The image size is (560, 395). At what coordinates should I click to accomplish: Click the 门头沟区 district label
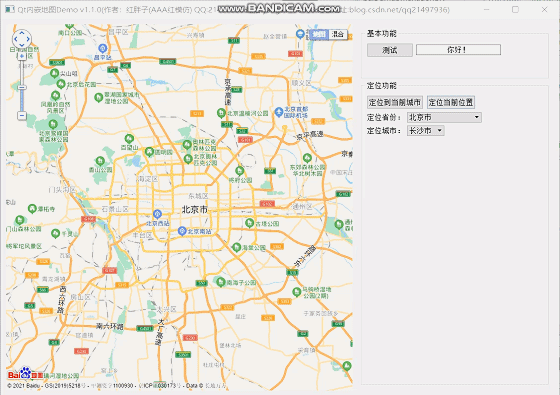(62, 190)
